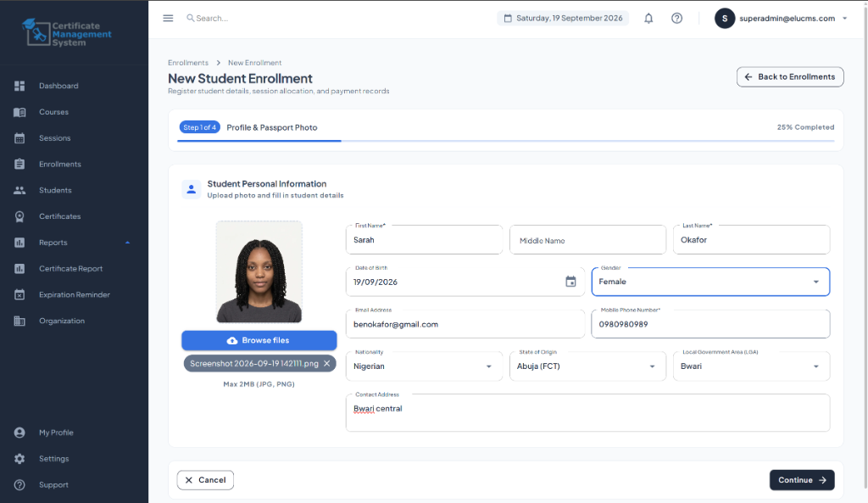Collapse the Reports submenu arrow

click(127, 243)
